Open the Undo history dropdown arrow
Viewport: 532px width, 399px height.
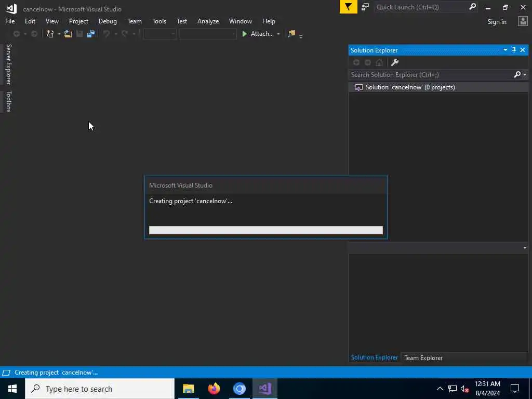point(115,34)
